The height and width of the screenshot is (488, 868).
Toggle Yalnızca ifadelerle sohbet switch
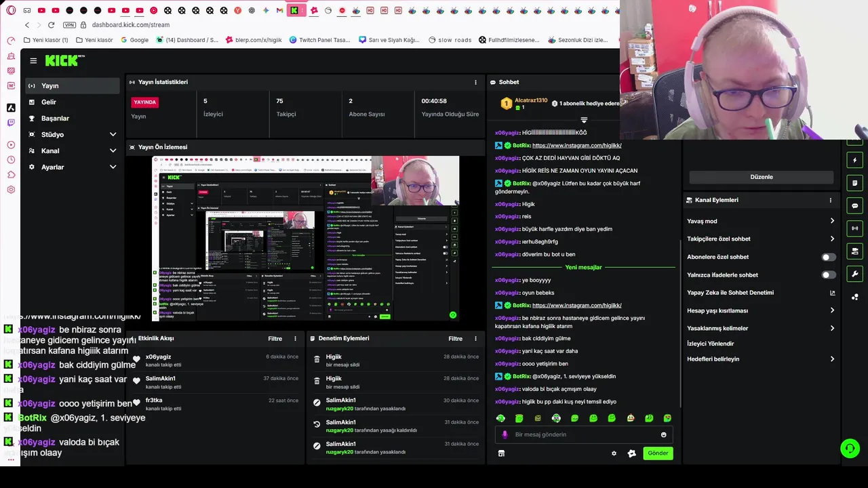829,275
